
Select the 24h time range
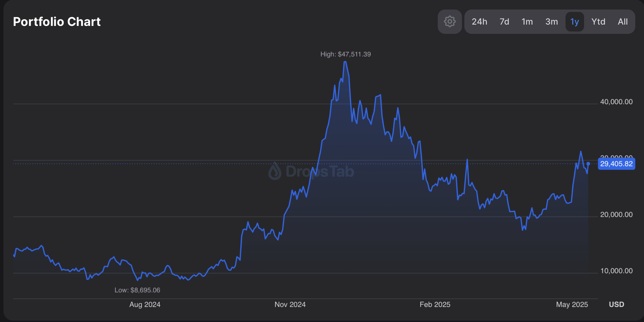479,22
